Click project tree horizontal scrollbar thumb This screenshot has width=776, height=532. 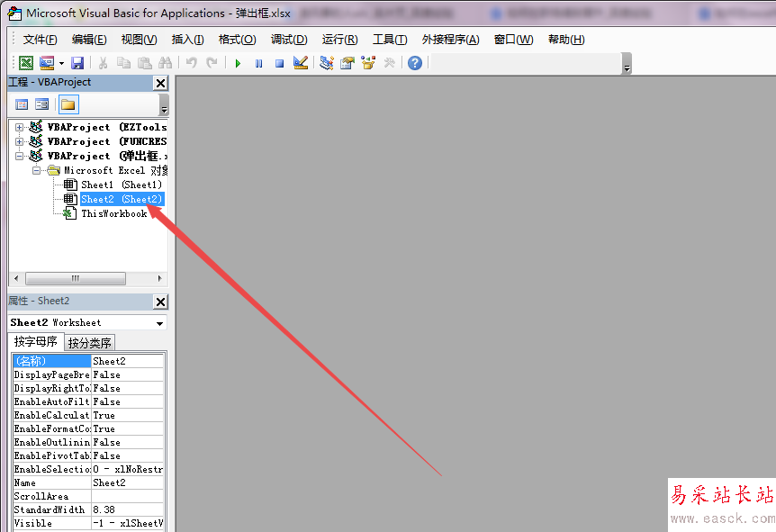click(x=76, y=279)
